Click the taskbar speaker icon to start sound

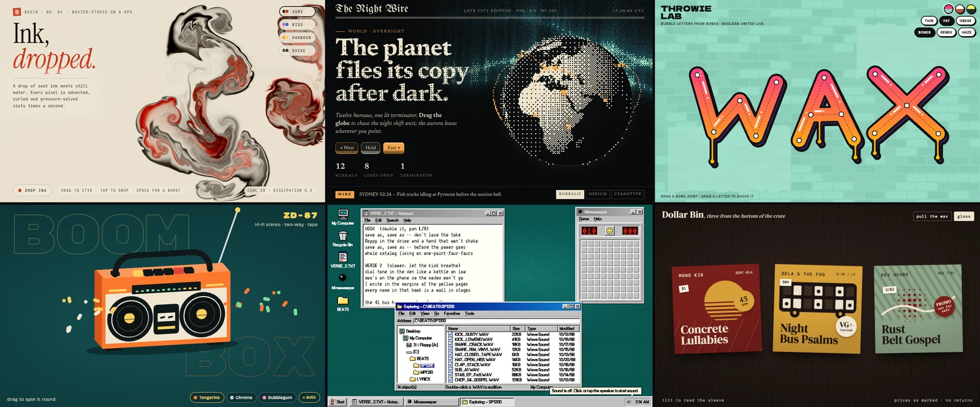tap(629, 402)
